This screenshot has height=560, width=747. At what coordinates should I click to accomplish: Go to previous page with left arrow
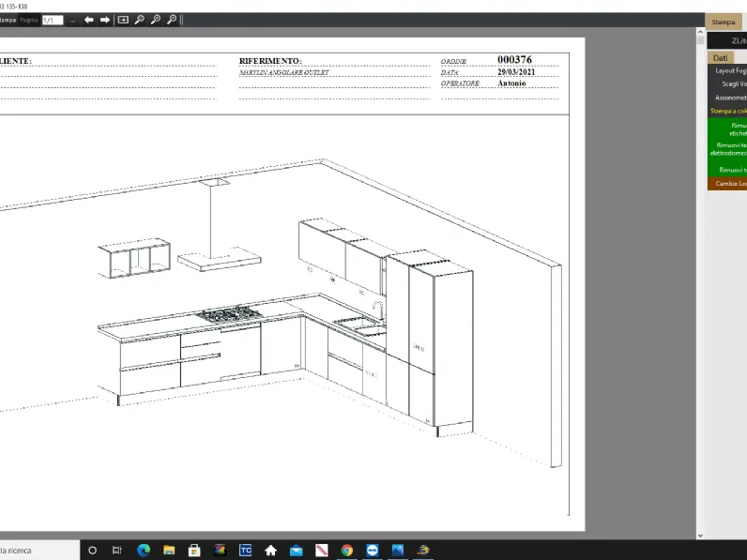coord(88,20)
